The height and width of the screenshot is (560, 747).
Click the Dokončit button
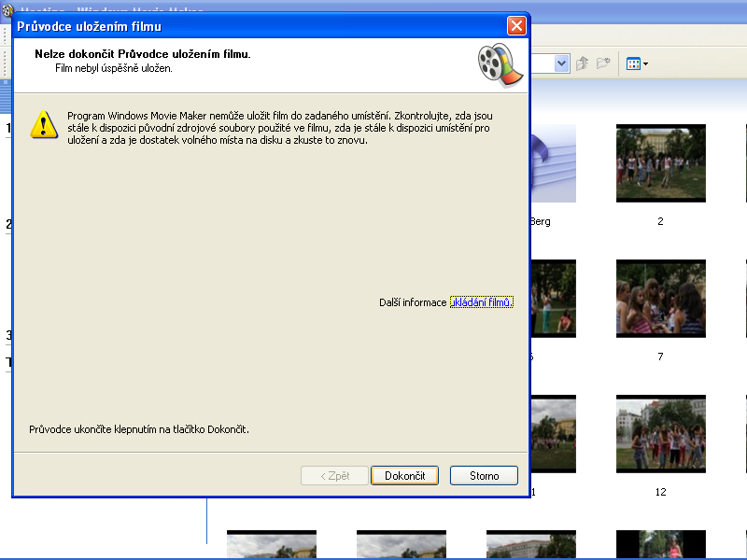tap(404, 475)
